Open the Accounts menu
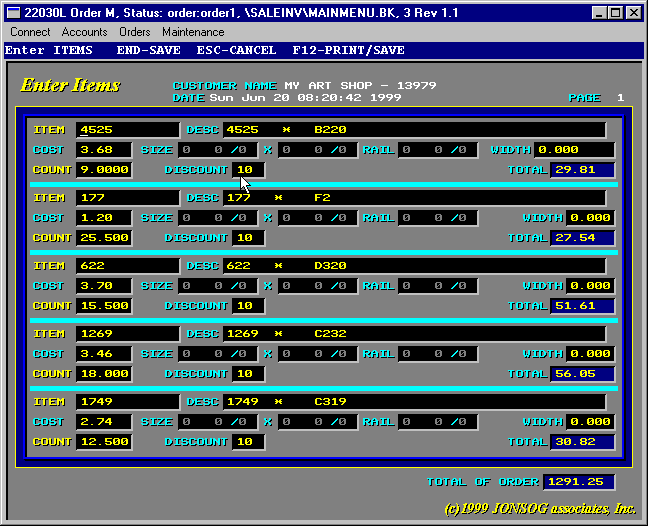 point(84,32)
